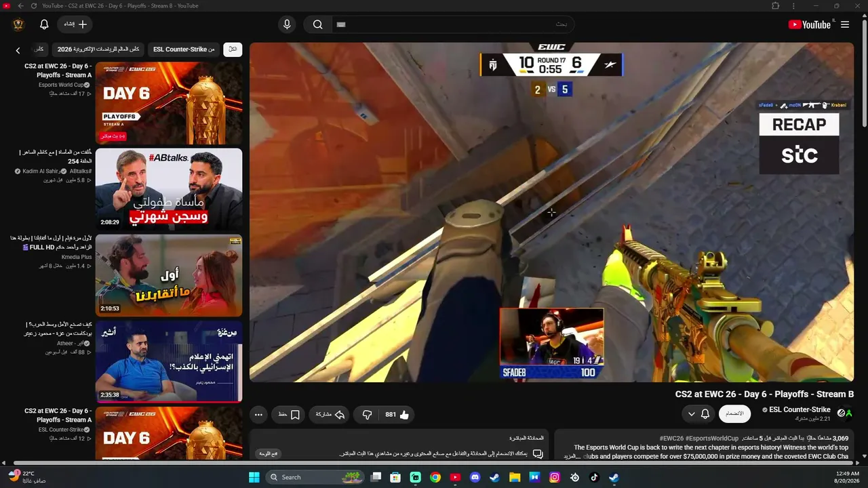Viewport: 868px width, 488px height.
Task: Click the magnifier search button
Action: pos(317,24)
